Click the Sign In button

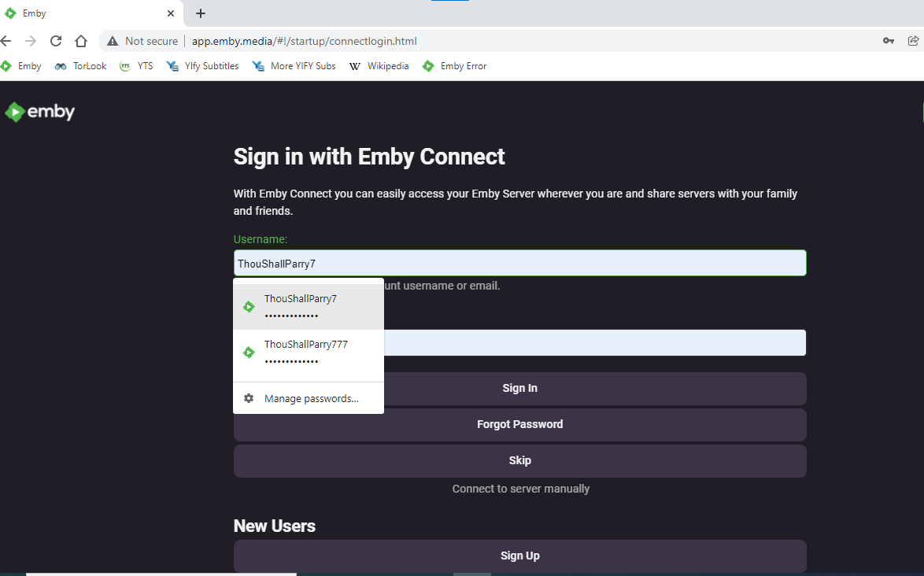(x=519, y=388)
